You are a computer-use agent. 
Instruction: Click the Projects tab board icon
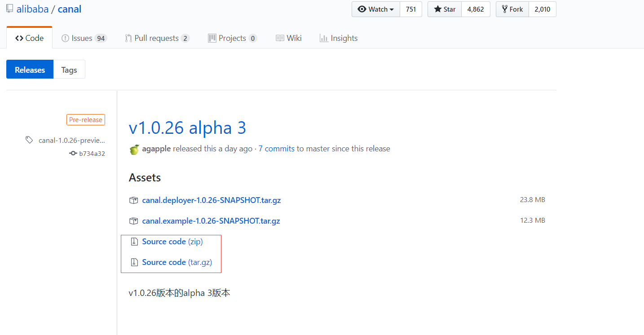pyautogui.click(x=212, y=38)
